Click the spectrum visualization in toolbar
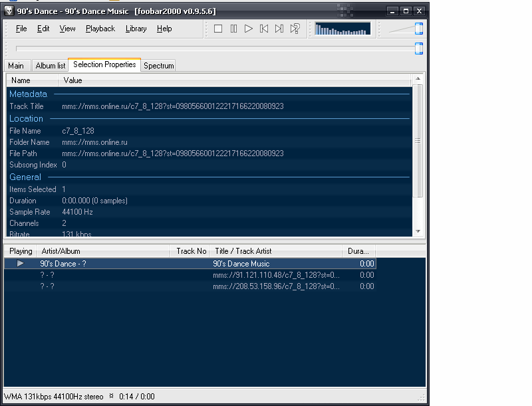 [x=342, y=29]
